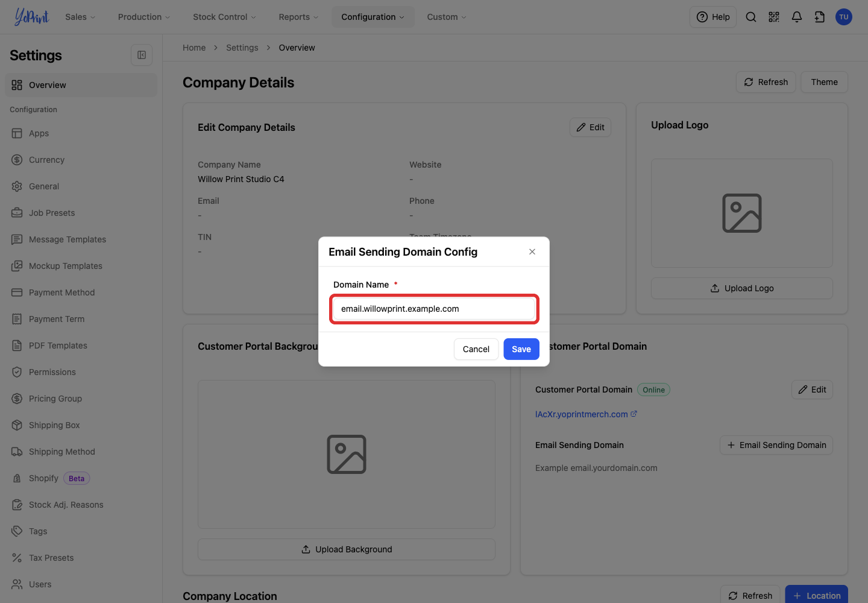Image resolution: width=868 pixels, height=603 pixels.
Task: Open the Theme button
Action: click(825, 82)
